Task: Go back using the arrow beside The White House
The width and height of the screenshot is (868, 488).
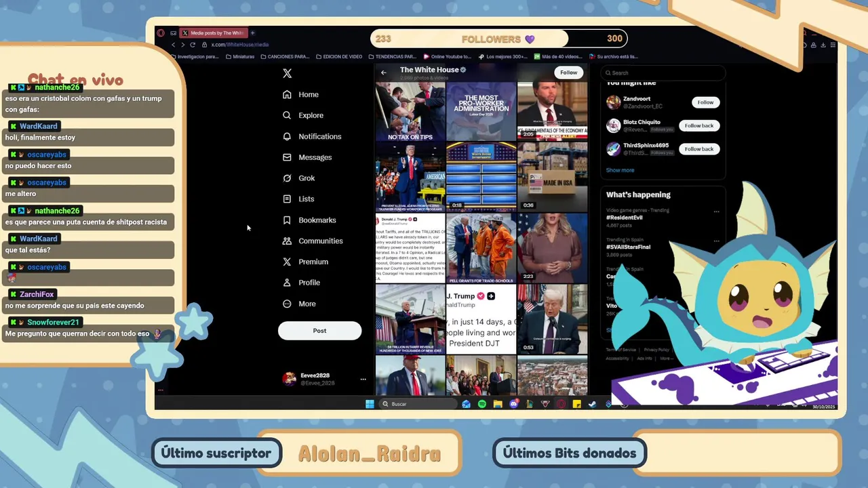Action: (384, 73)
